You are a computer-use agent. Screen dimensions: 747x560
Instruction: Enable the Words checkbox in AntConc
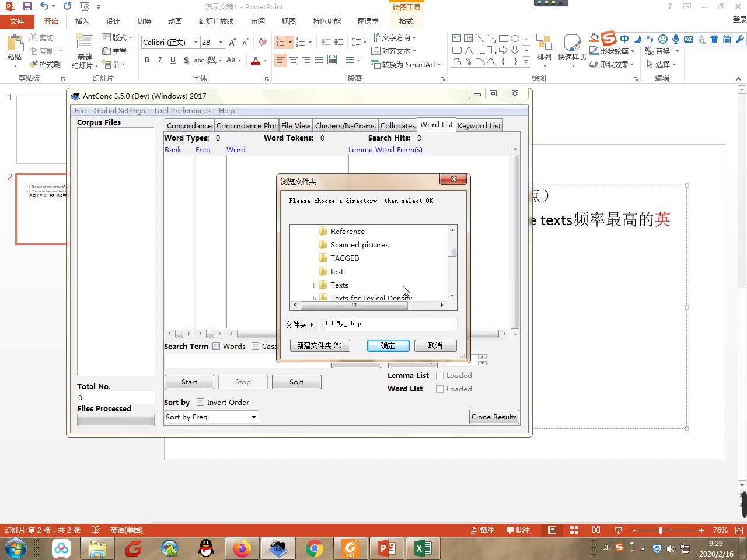click(217, 346)
